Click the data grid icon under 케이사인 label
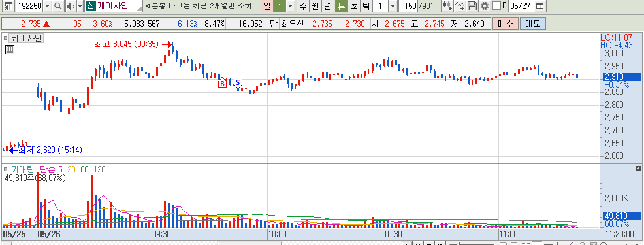The width and height of the screenshot is (644, 245). point(9,50)
